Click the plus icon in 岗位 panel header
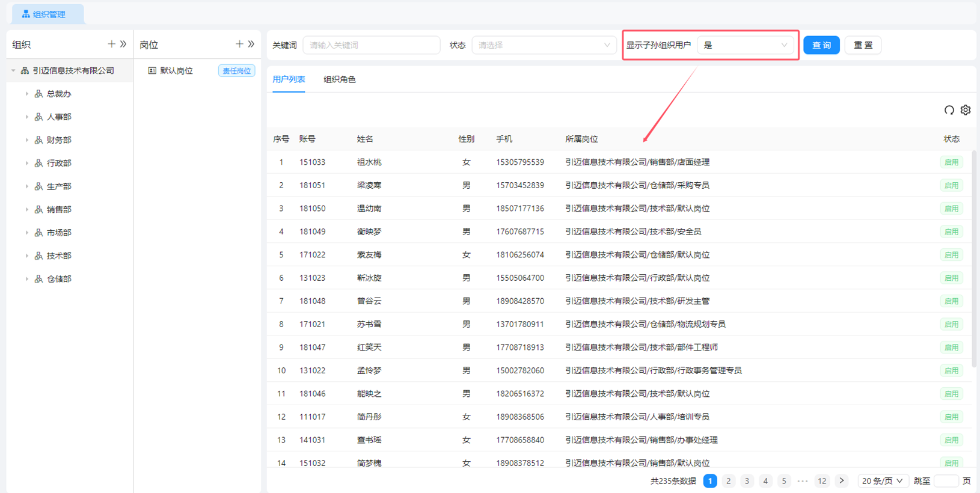 pos(239,44)
